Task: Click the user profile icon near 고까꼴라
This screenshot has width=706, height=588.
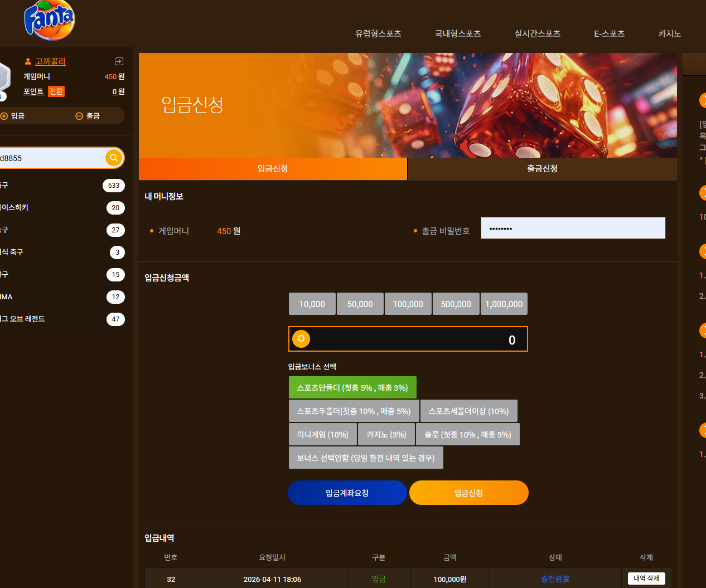Action: click(x=28, y=61)
